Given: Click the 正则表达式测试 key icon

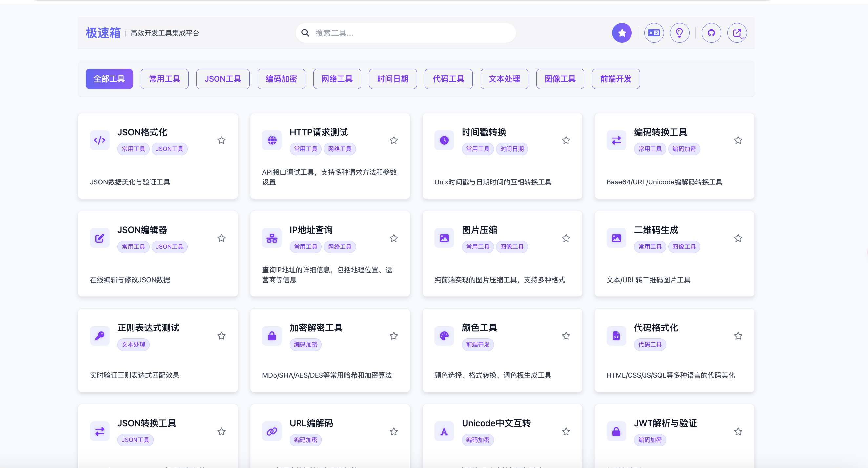Looking at the screenshot, I should [100, 336].
